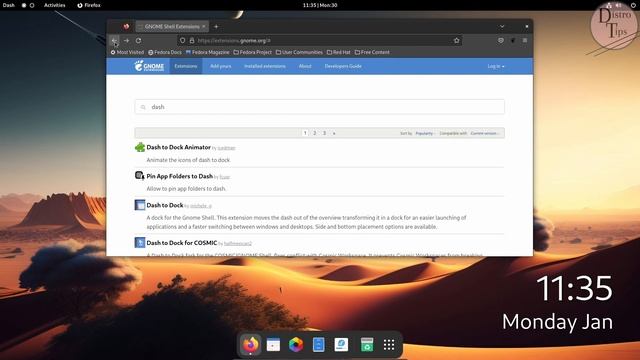Viewport: 640px width, 360px height.
Task: Expand the Red Hat bookmark folder
Action: 338,52
